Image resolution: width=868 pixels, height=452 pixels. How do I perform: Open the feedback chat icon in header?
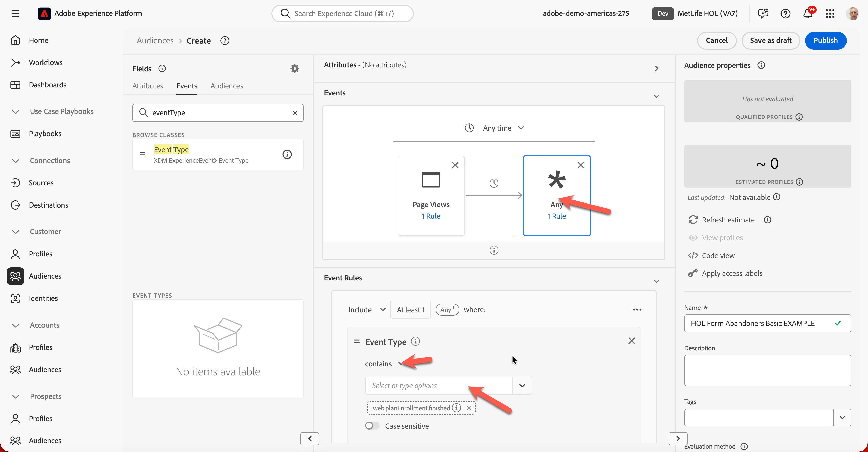tap(763, 13)
